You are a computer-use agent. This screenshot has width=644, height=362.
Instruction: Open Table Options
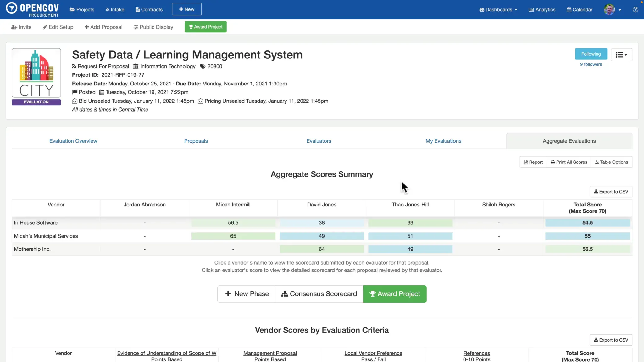pyautogui.click(x=611, y=162)
